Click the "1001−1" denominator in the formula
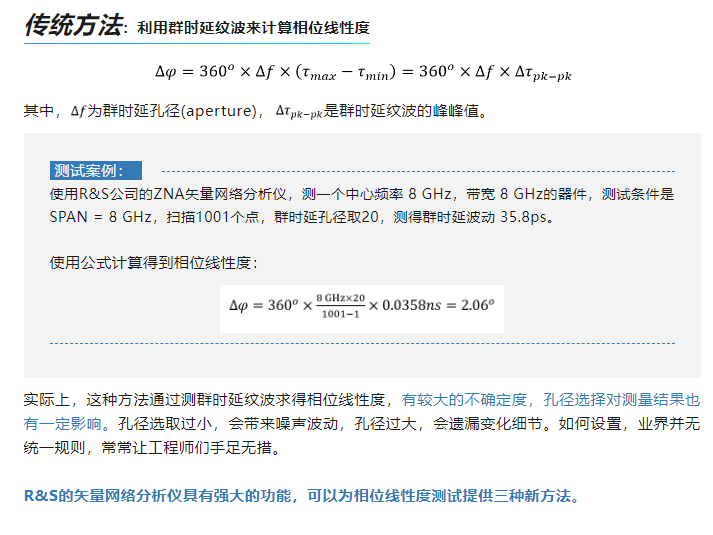This screenshot has width=713, height=535. 340,314
